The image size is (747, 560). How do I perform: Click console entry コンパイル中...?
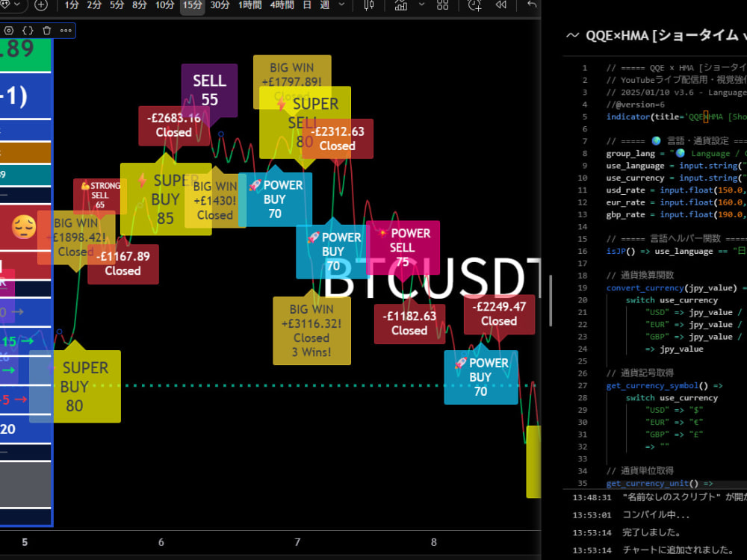(x=656, y=514)
